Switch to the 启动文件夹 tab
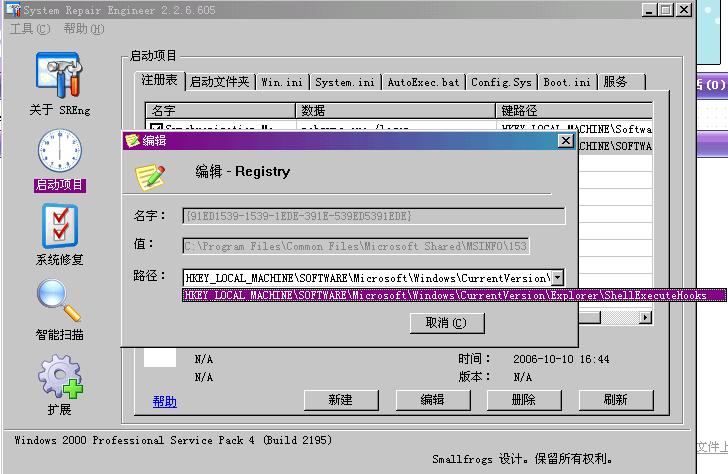 point(220,82)
